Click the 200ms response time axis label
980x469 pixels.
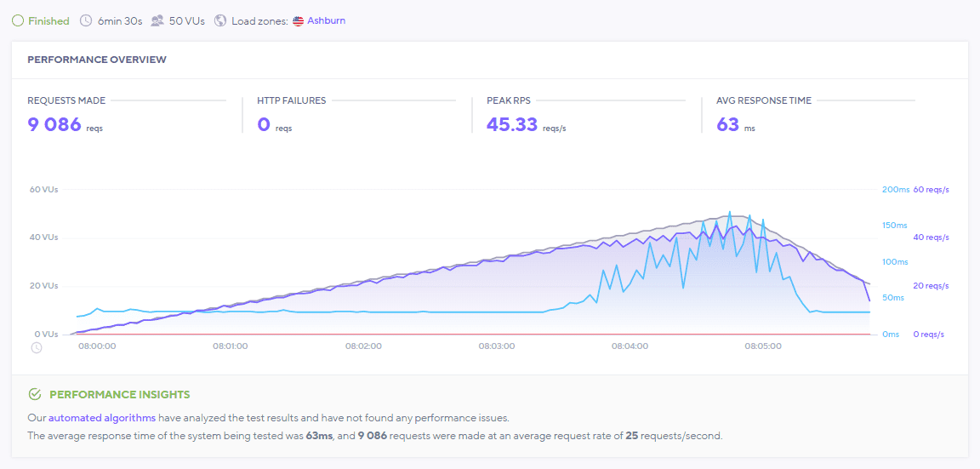895,190
